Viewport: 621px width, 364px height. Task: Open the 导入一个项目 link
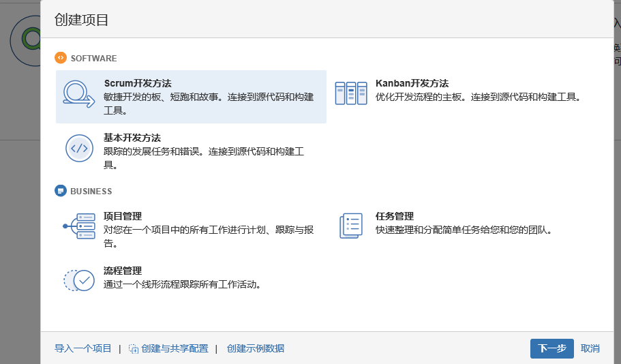[x=82, y=348]
